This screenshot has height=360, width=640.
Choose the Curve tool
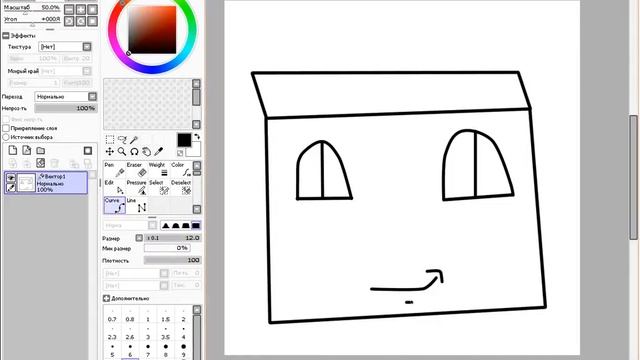[114, 205]
